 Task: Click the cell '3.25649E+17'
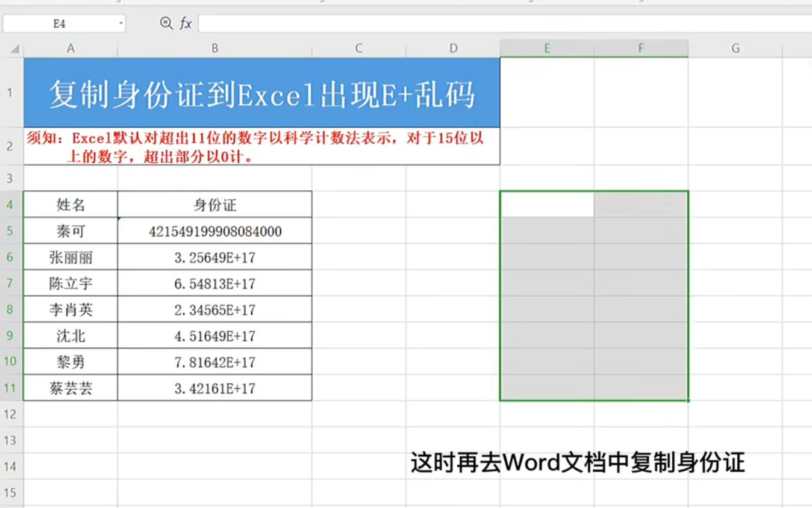point(214,257)
